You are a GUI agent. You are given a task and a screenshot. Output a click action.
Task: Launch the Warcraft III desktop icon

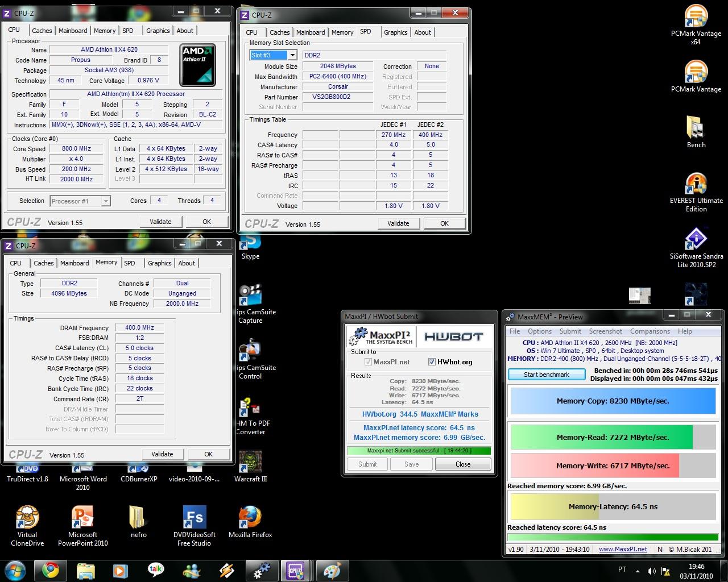[250, 467]
